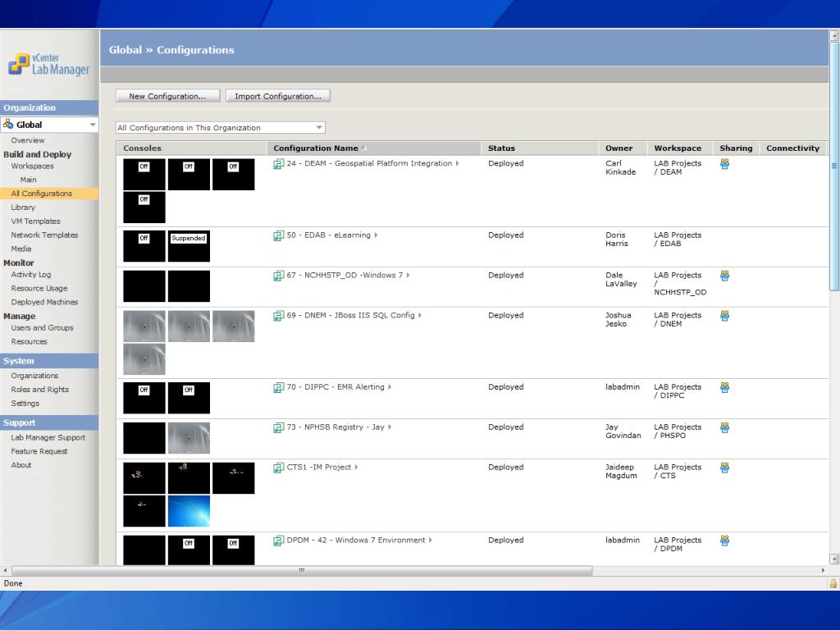Open the Lab Manager Support link

[48, 438]
